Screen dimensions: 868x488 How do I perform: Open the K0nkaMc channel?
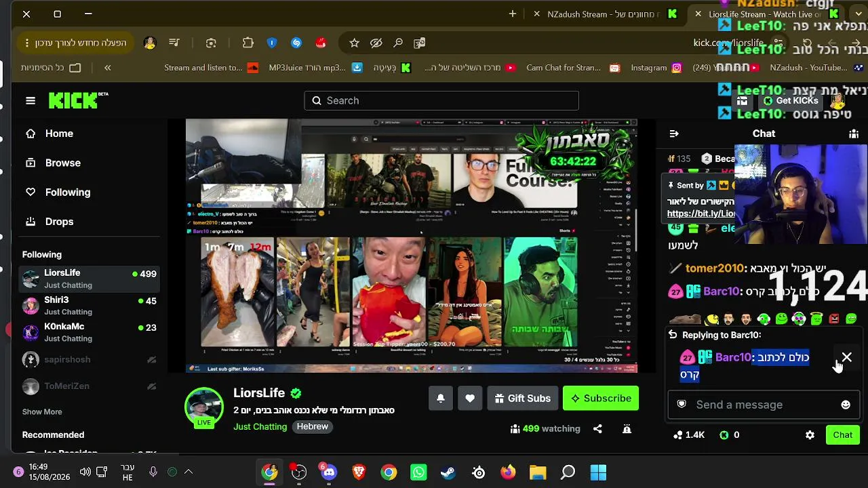(x=90, y=332)
